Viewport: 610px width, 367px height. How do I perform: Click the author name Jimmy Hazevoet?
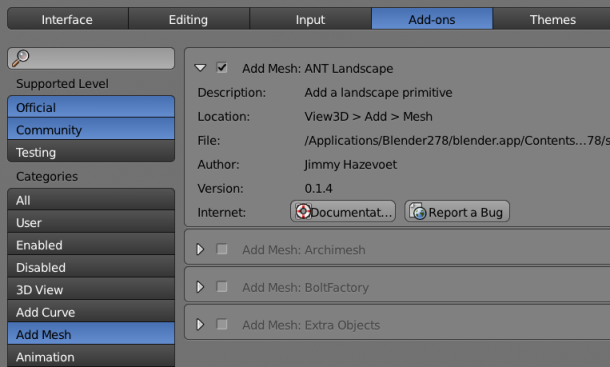[x=351, y=165]
